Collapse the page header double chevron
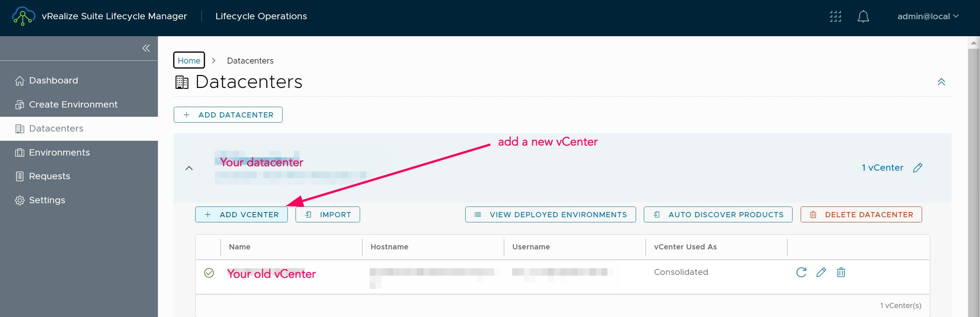Viewport: 980px width, 317px height. [941, 82]
